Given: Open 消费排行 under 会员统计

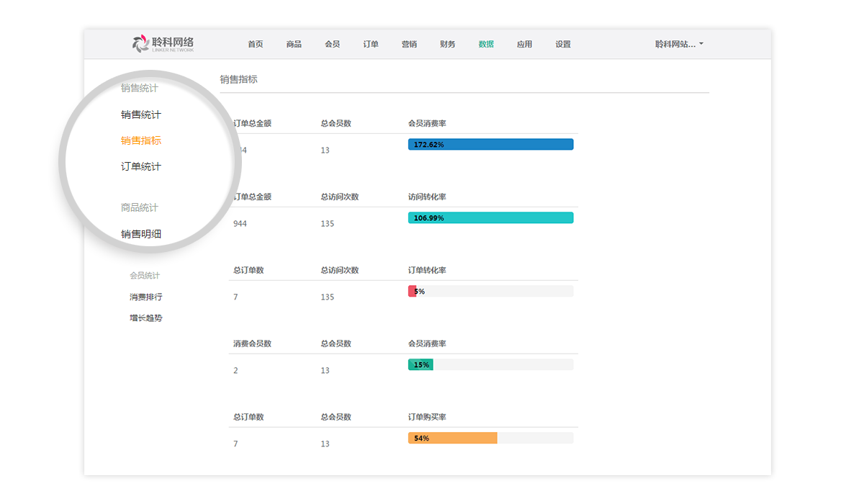Looking at the screenshot, I should (146, 297).
